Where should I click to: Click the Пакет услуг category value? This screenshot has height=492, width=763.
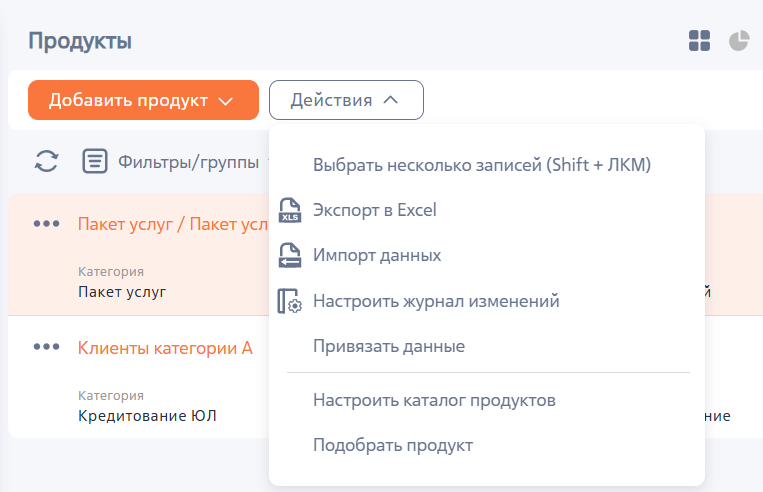pyautogui.click(x=122, y=292)
